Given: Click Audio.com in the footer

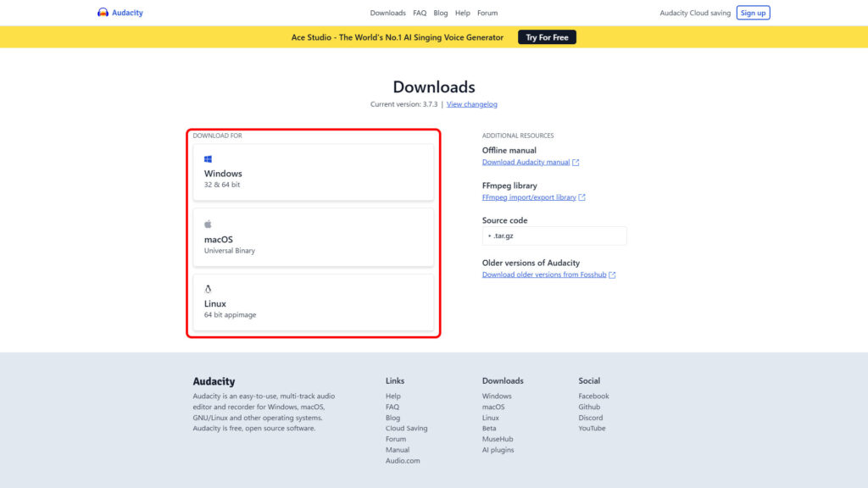Looking at the screenshot, I should point(403,460).
